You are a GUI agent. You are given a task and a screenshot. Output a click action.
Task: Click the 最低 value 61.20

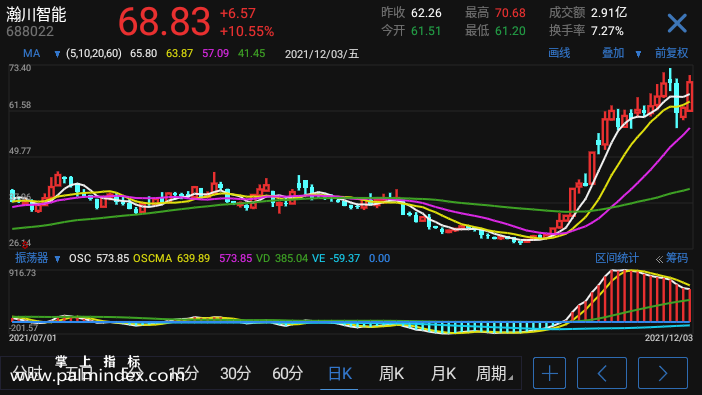pos(510,31)
